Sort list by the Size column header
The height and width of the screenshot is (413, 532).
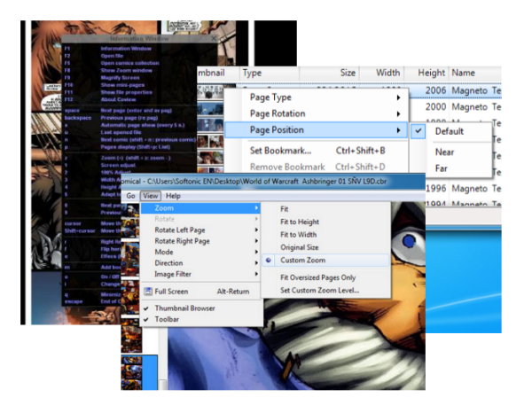(348, 73)
